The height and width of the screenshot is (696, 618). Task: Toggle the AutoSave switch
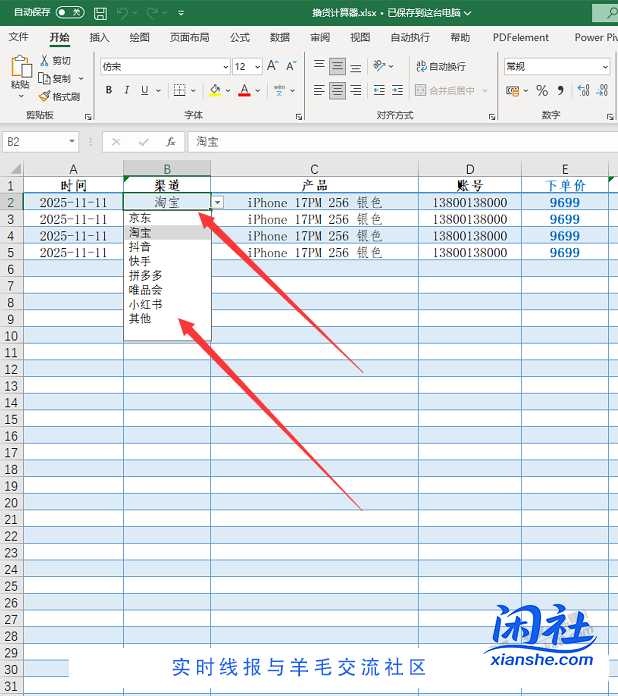coord(70,12)
